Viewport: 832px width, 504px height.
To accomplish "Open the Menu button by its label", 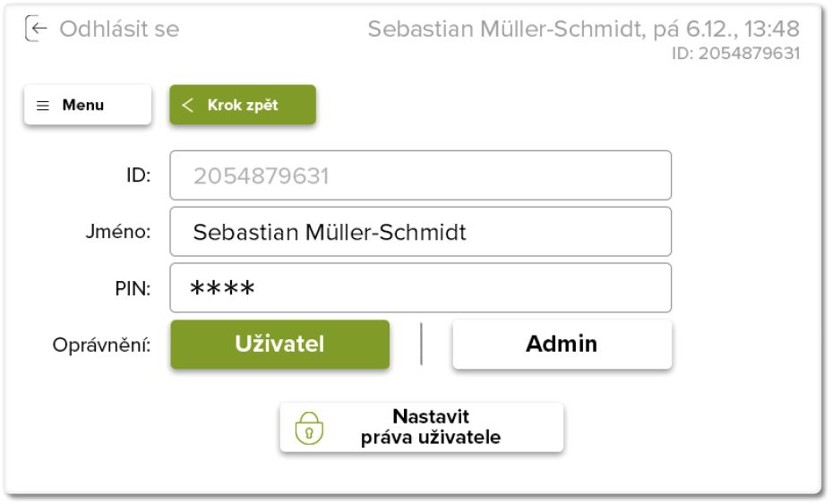I will pos(83,106).
